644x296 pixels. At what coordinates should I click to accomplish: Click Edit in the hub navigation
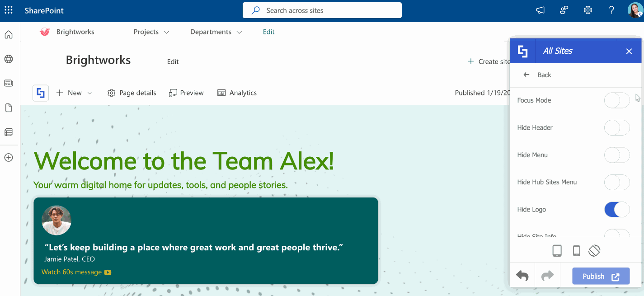pyautogui.click(x=269, y=32)
